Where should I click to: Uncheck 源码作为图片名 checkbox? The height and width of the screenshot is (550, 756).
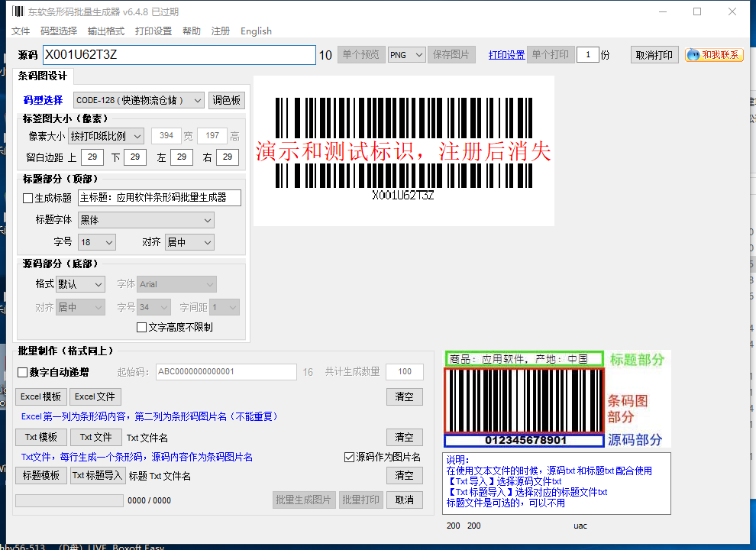pos(350,457)
